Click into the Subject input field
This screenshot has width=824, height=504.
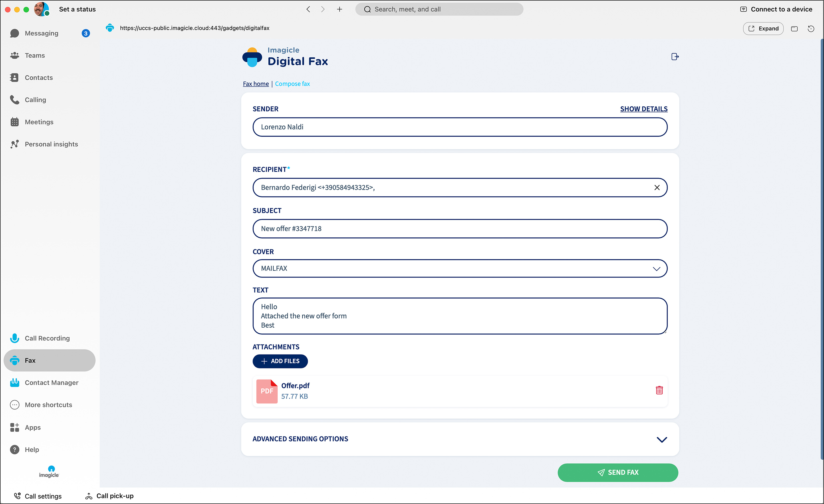[460, 229]
